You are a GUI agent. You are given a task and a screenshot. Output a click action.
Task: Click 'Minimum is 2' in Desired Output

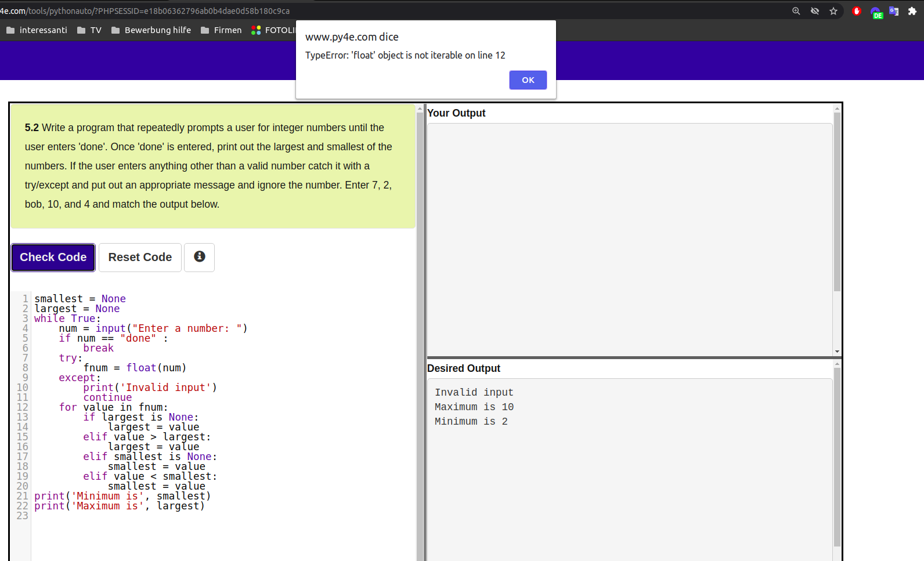pyautogui.click(x=471, y=422)
